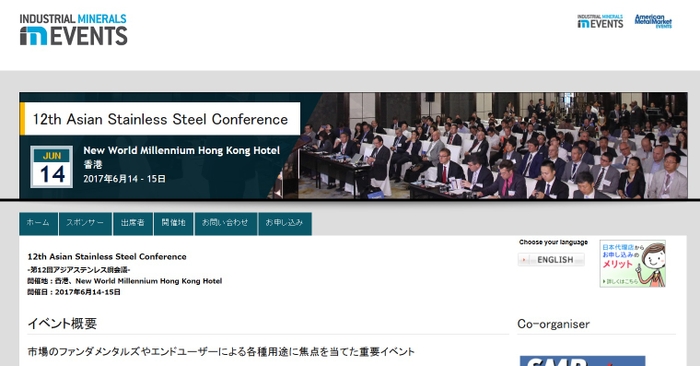The image size is (700, 366).
Task: Click the '市場のファンダメンタルズ' summary sentence
Action: click(x=221, y=352)
